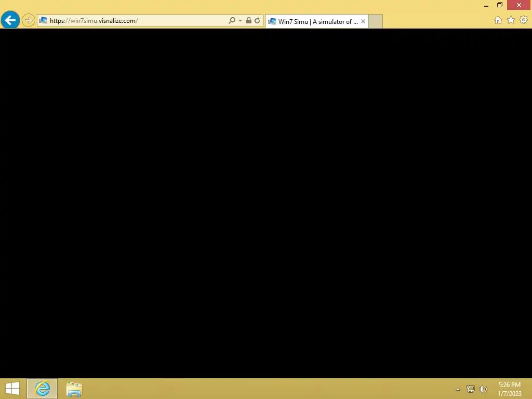532x399 pixels.
Task: Open File Explorer from the taskbar
Action: (x=74, y=389)
